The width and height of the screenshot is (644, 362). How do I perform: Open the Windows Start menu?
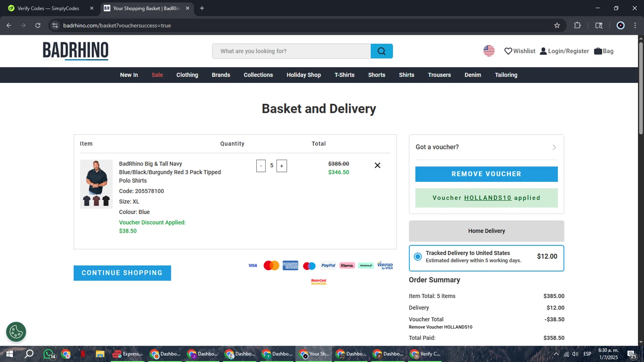[x=9, y=354]
